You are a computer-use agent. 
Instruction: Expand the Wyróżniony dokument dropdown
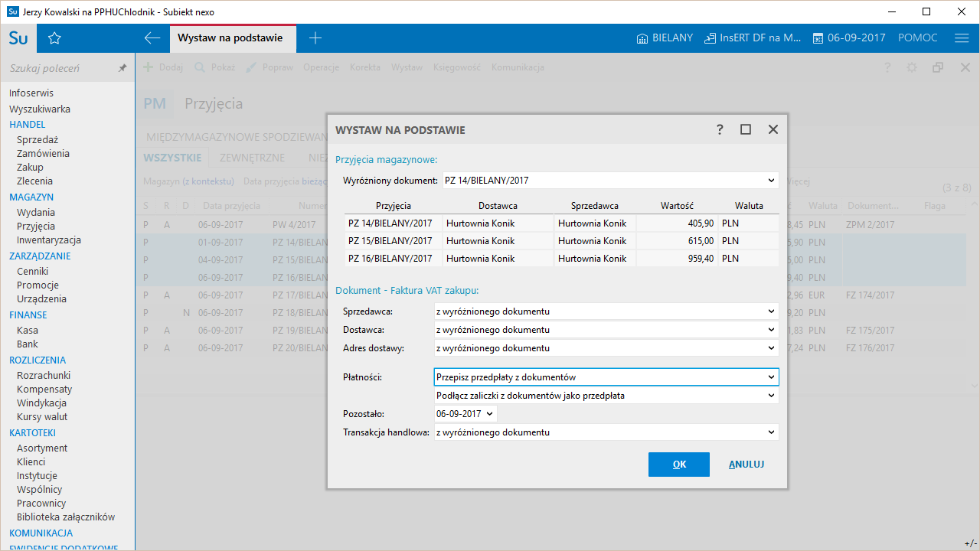tap(770, 181)
